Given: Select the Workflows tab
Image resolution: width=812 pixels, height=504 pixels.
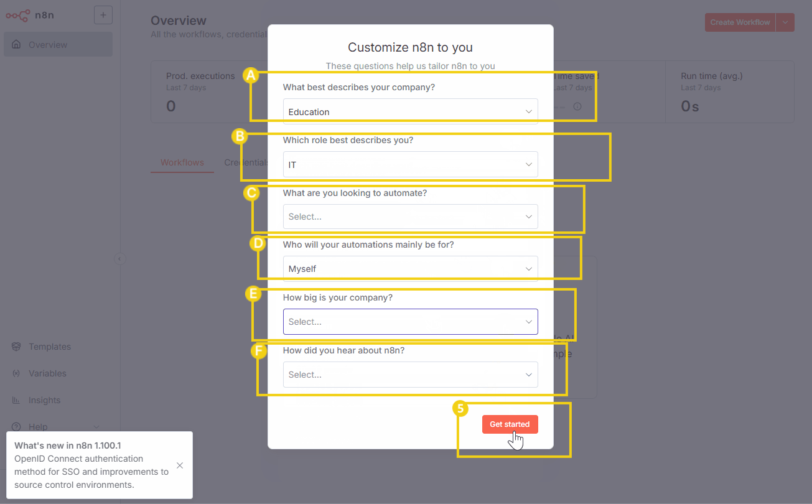Looking at the screenshot, I should (182, 162).
